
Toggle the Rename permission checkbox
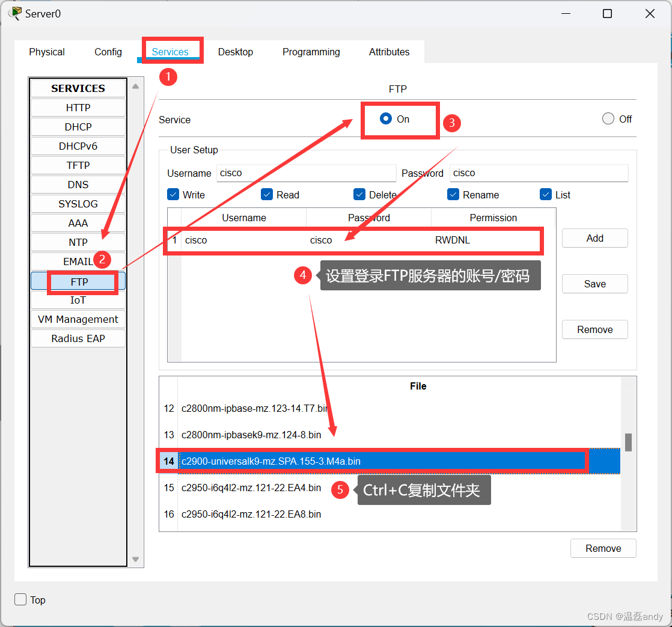click(x=453, y=195)
